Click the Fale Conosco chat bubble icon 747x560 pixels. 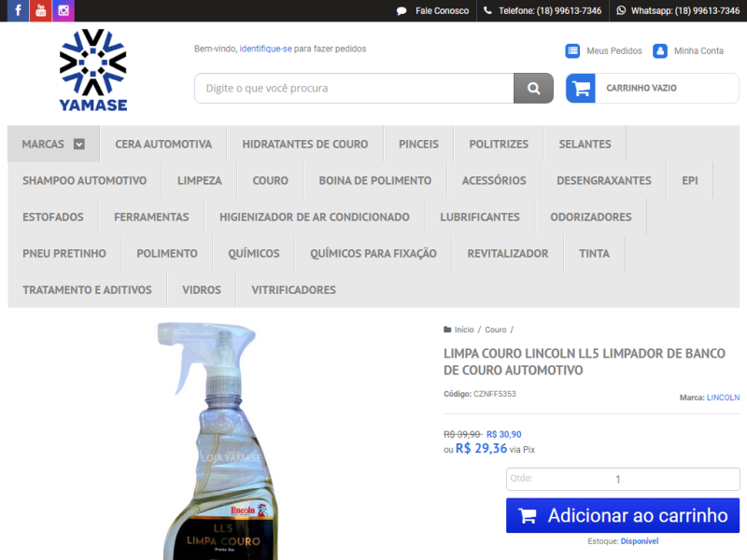click(x=402, y=11)
